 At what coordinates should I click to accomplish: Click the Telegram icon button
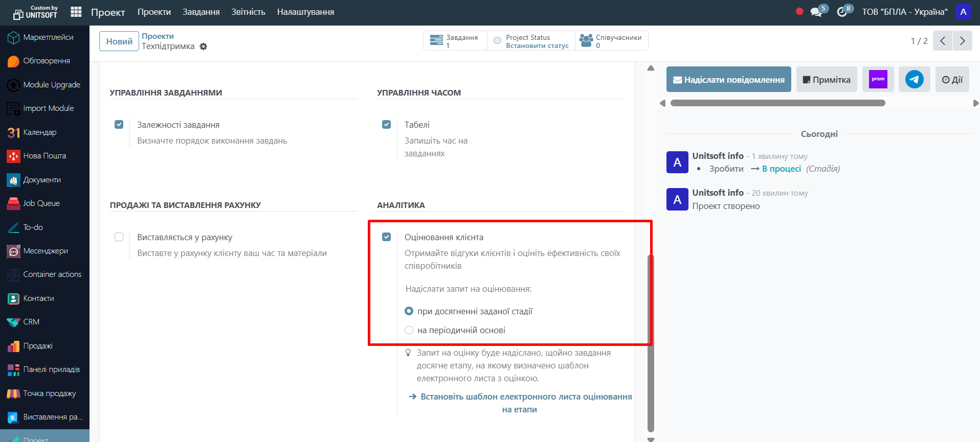pyautogui.click(x=914, y=79)
